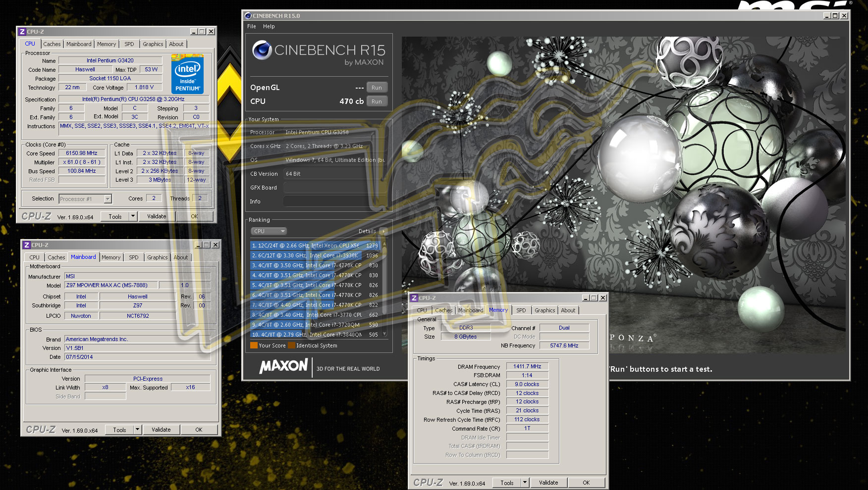
Task: Click OK in the Memory window
Action: pos(586,483)
